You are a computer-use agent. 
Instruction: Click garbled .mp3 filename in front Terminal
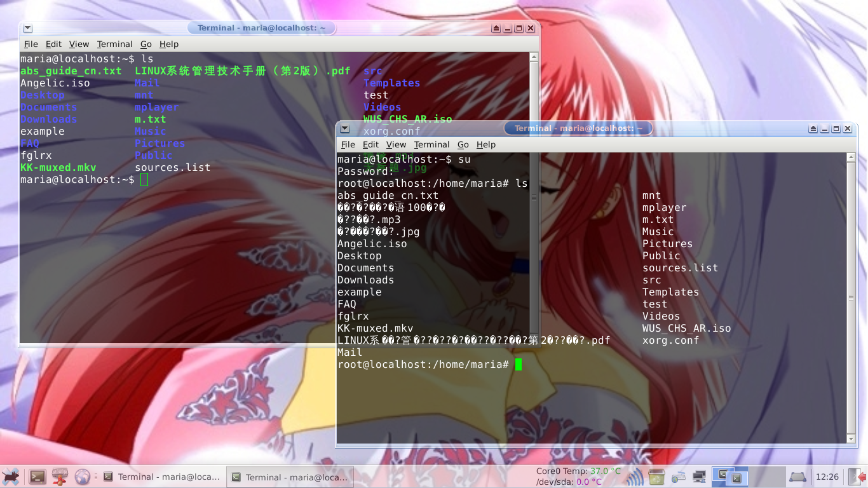pos(369,220)
